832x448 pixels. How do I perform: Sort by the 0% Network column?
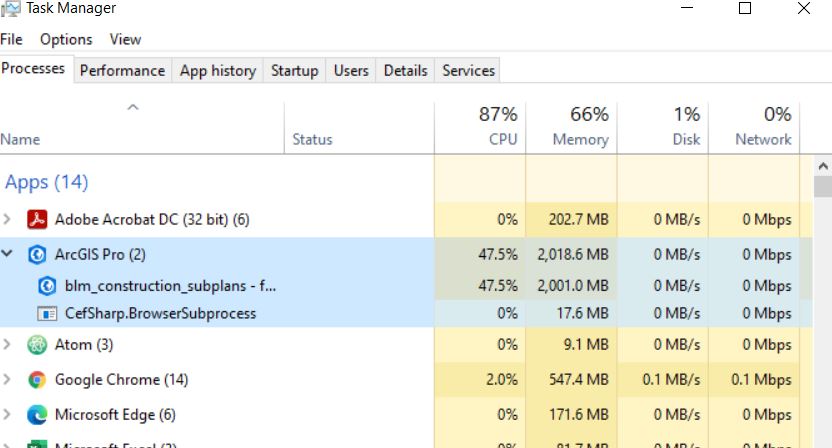coord(754,127)
